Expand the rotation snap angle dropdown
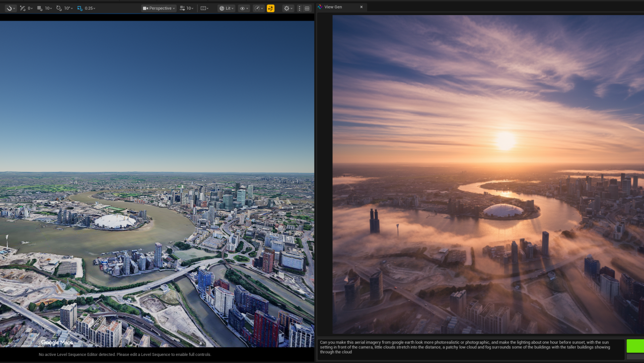 pyautogui.click(x=68, y=8)
